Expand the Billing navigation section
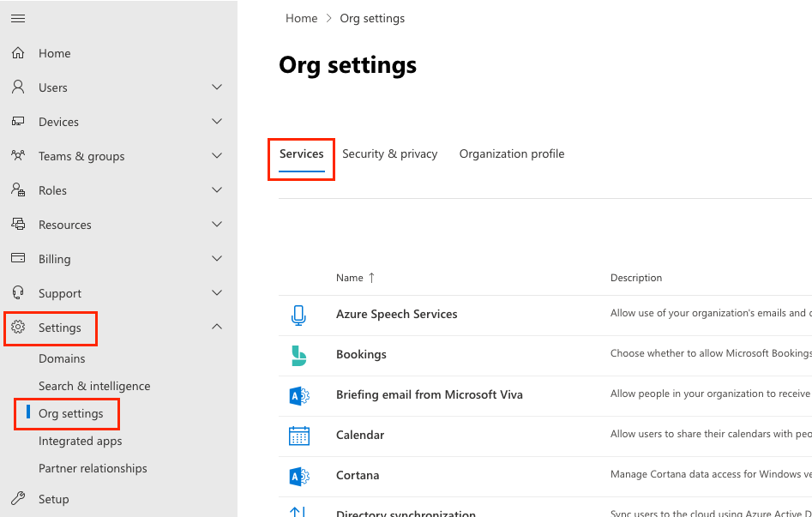The width and height of the screenshot is (812, 517). [217, 258]
